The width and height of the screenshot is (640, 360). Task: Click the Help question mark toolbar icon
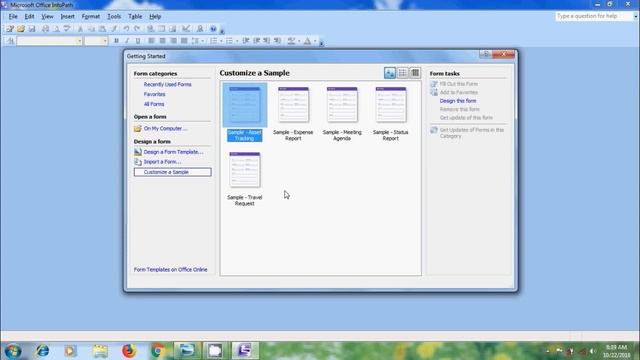pos(213,29)
